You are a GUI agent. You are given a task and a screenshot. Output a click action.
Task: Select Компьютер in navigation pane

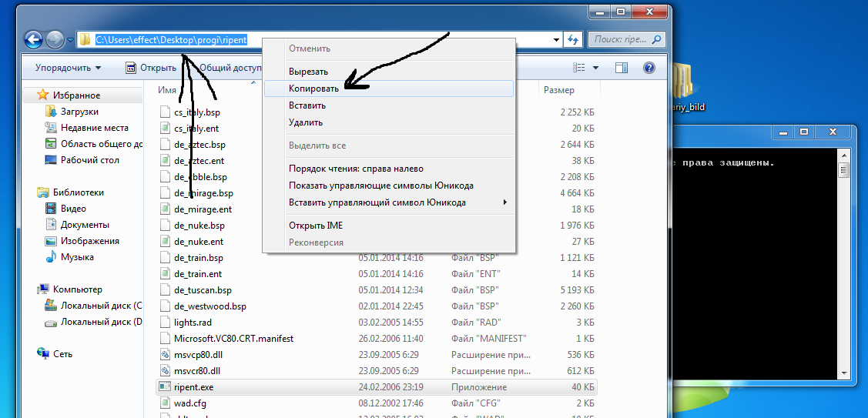[69, 289]
